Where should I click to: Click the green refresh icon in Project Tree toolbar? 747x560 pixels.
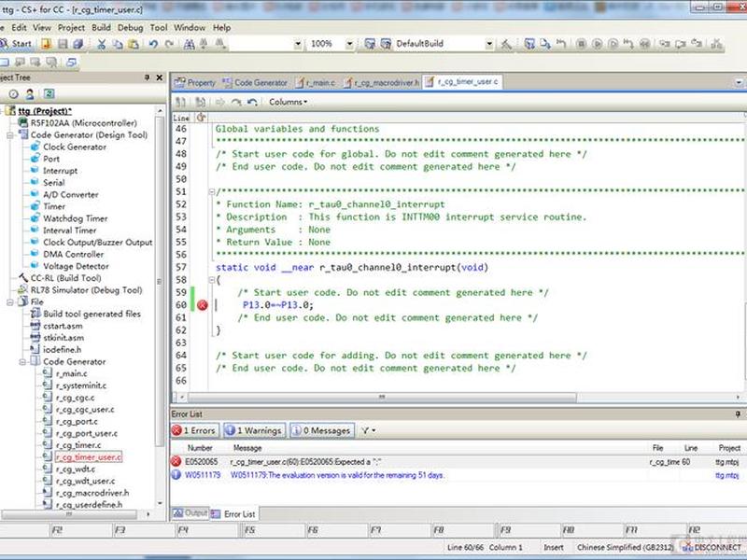[x=49, y=94]
